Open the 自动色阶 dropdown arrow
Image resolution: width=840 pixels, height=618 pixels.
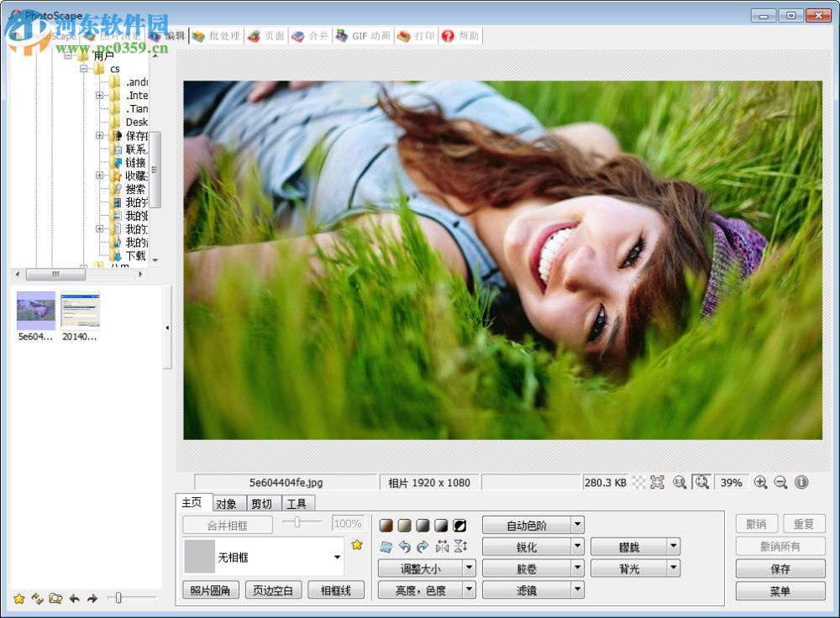point(576,525)
